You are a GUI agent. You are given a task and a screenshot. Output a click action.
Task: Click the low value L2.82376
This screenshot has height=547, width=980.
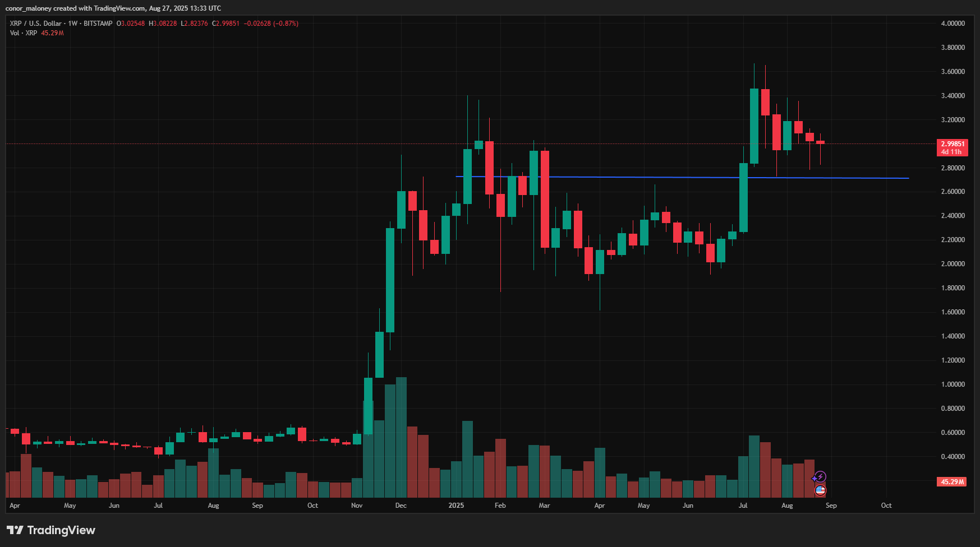194,24
